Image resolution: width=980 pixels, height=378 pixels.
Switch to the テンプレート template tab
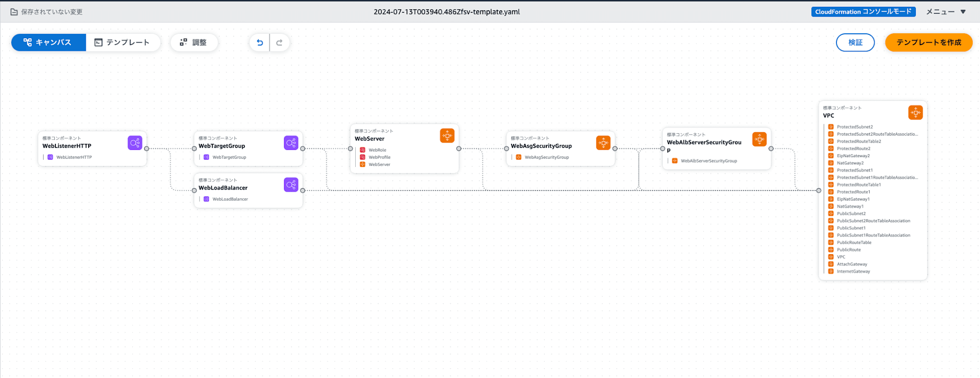pyautogui.click(x=122, y=43)
